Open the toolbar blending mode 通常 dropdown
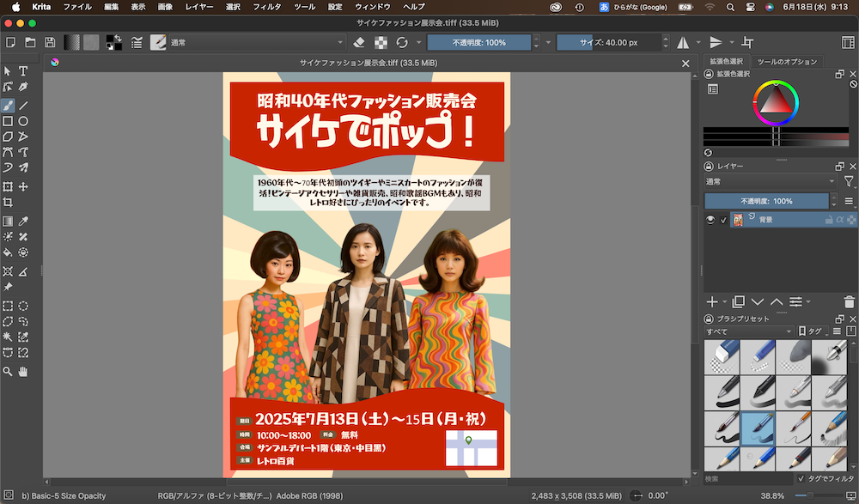Screen dimensions: 859x504 pos(256,42)
